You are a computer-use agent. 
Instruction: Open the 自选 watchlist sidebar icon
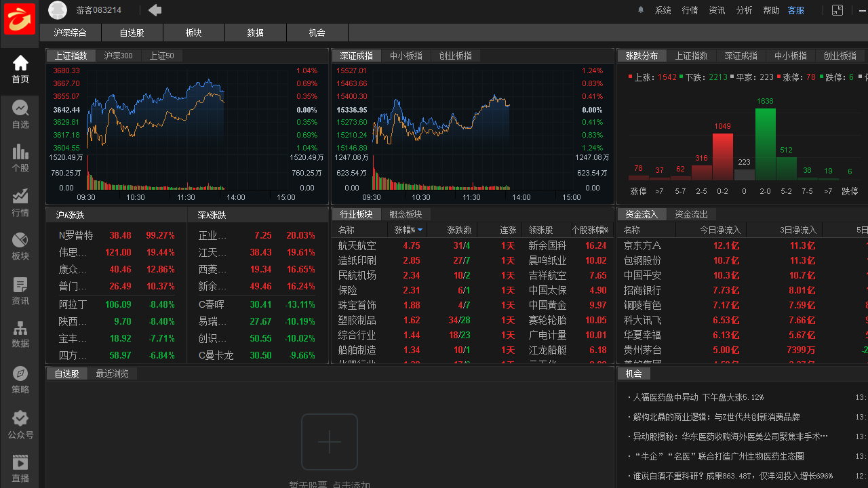(x=20, y=114)
